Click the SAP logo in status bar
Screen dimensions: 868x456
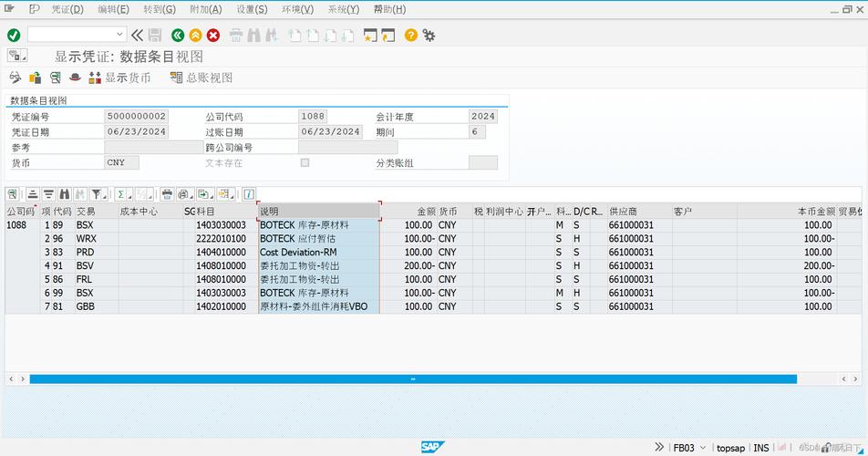point(432,447)
